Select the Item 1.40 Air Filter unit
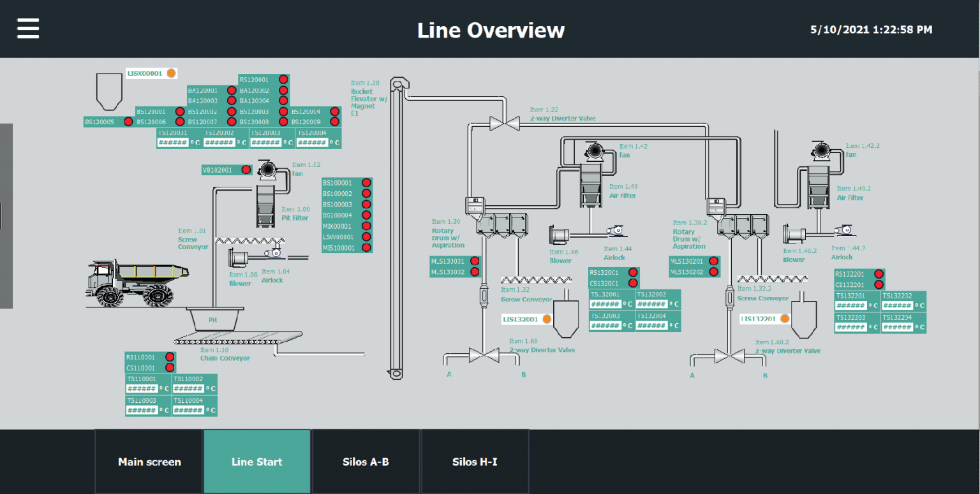 pyautogui.click(x=591, y=186)
